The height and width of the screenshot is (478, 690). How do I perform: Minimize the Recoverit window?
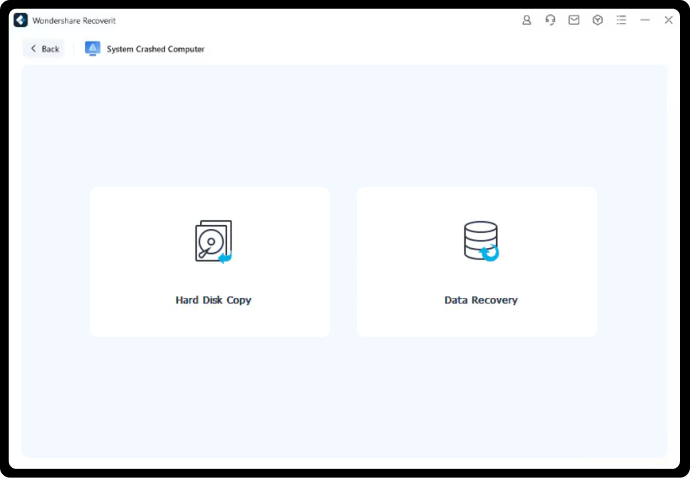coord(645,20)
